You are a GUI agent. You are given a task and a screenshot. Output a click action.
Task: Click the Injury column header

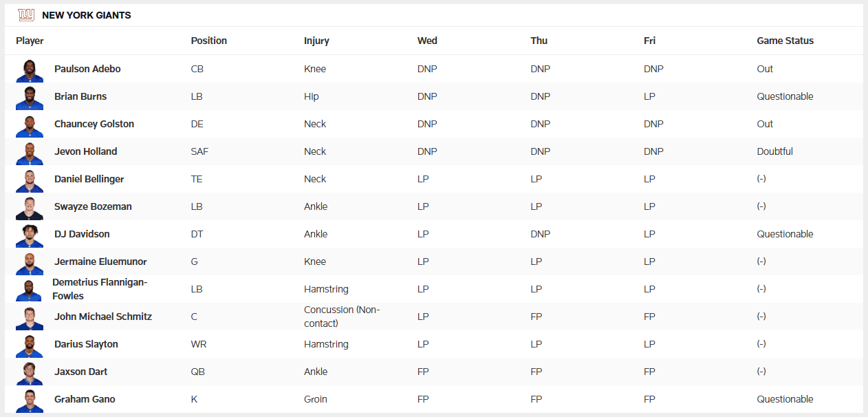click(x=316, y=41)
